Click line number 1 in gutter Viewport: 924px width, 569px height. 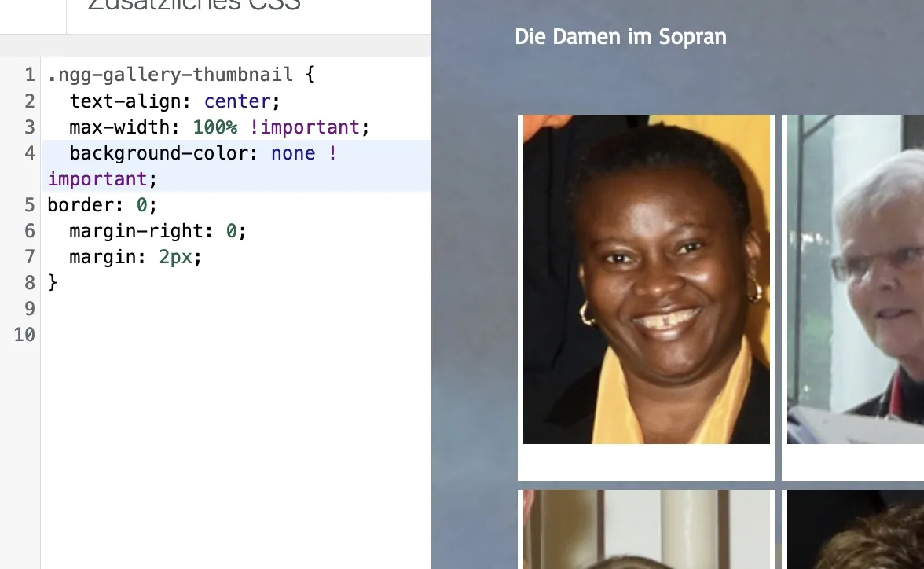[x=30, y=75]
